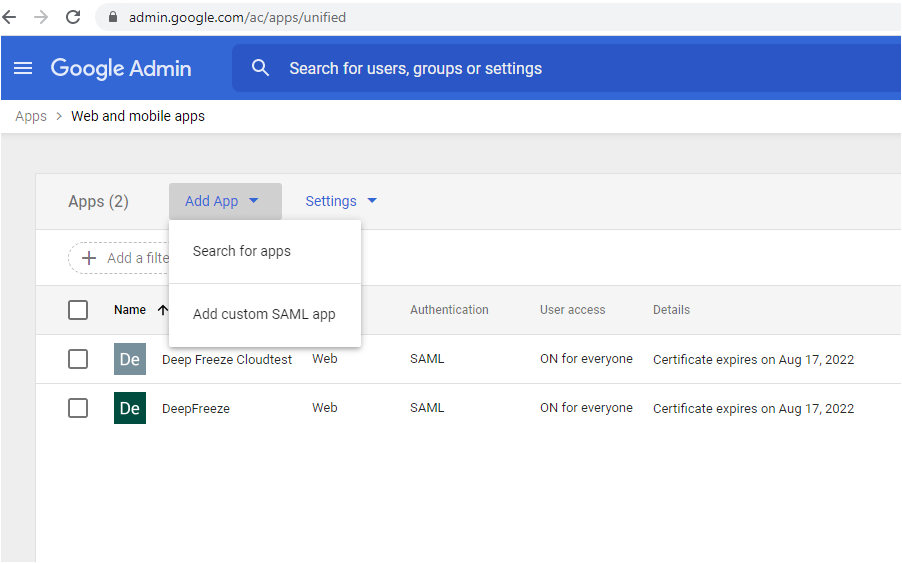This screenshot has height=563, width=902.
Task: Click the plus icon in Add a filter
Action: click(89, 258)
